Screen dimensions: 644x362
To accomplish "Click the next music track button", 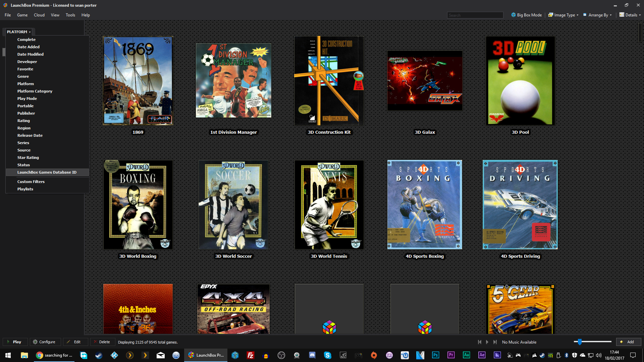I will click(495, 342).
